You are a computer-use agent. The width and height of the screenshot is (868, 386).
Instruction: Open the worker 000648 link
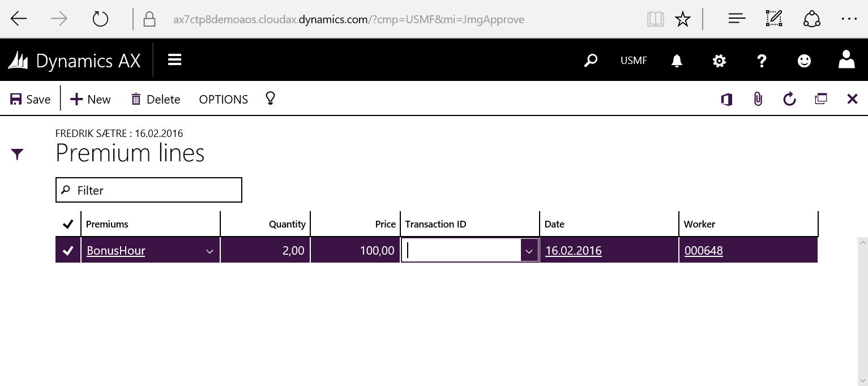tap(703, 251)
